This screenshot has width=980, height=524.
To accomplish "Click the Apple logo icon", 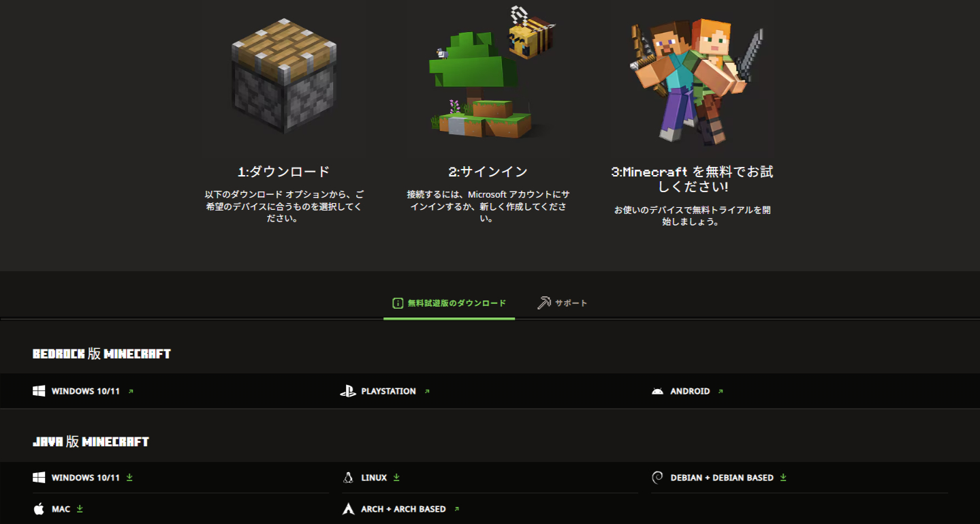I will tap(39, 508).
